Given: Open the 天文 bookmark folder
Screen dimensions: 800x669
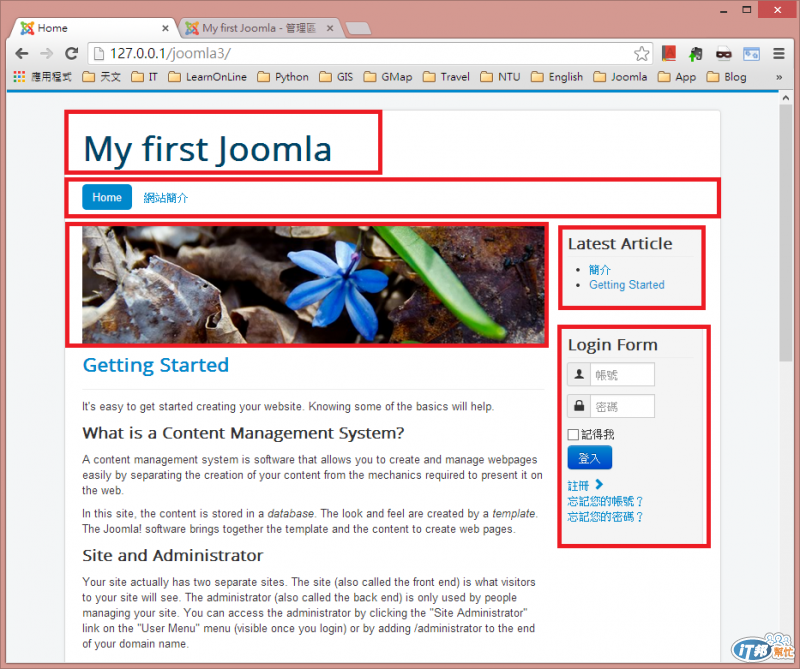Looking at the screenshot, I should tap(102, 77).
